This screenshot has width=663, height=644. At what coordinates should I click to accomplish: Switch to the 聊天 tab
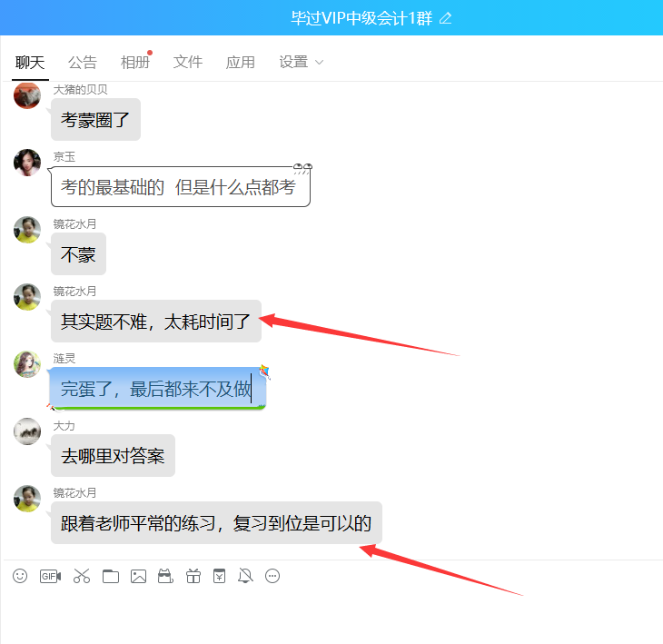click(x=30, y=62)
